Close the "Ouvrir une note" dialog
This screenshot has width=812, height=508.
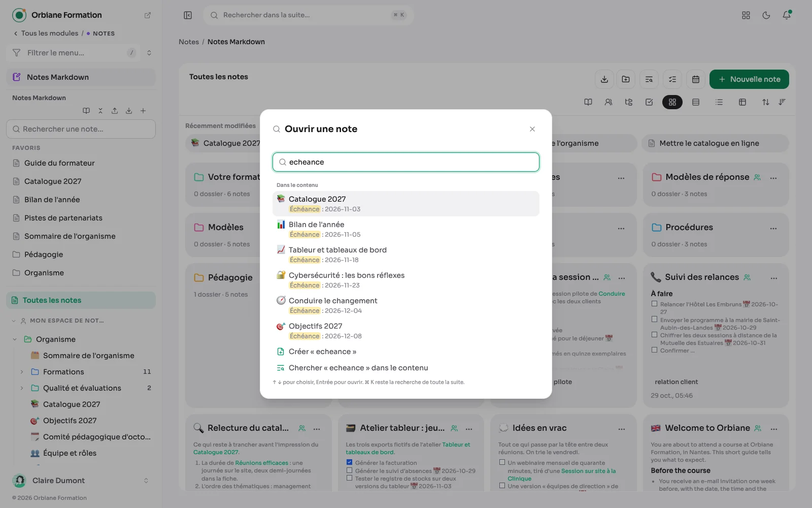click(x=532, y=129)
